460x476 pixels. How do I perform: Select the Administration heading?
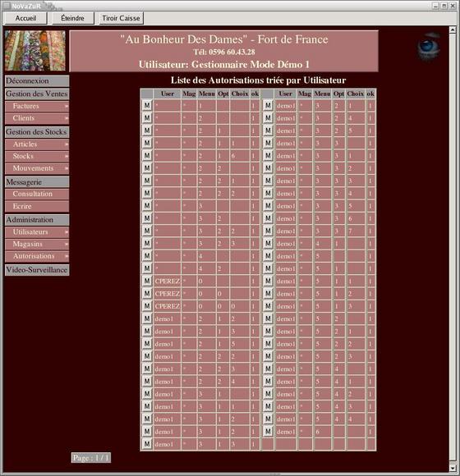tap(37, 220)
